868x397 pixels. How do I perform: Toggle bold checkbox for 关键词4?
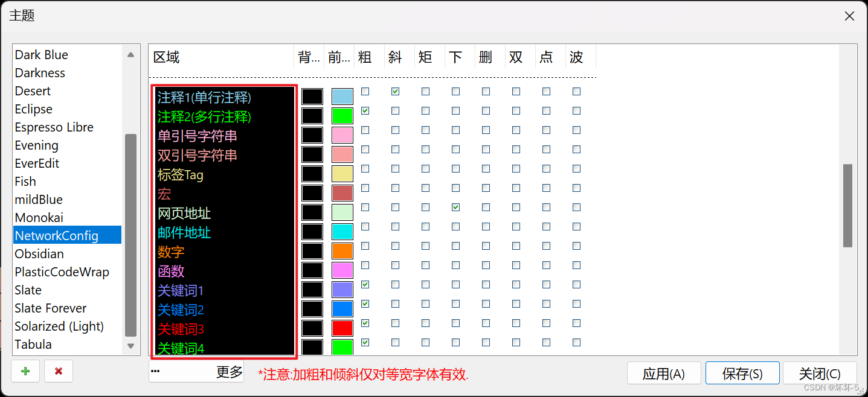tap(365, 342)
